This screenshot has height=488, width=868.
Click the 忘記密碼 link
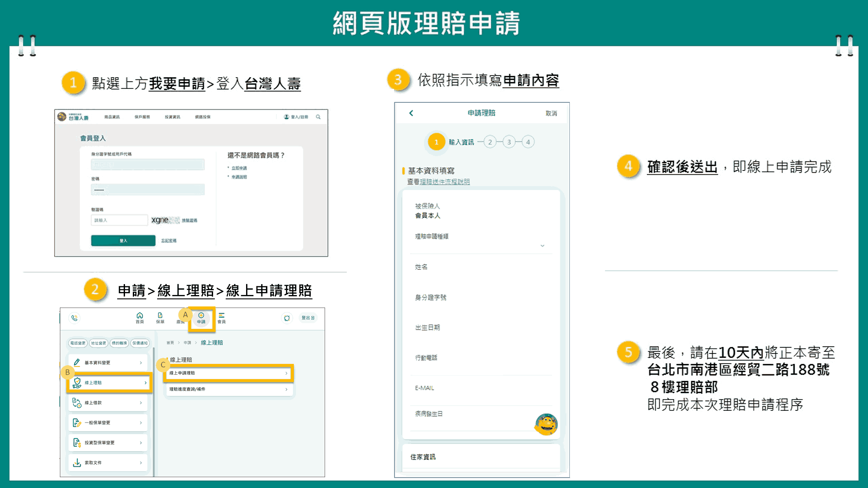coord(169,240)
